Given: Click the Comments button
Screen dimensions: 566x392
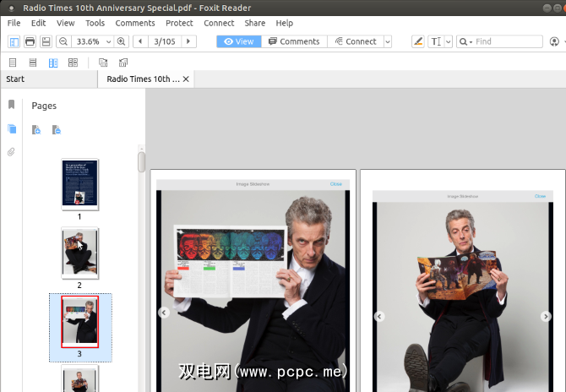Looking at the screenshot, I should click(294, 41).
